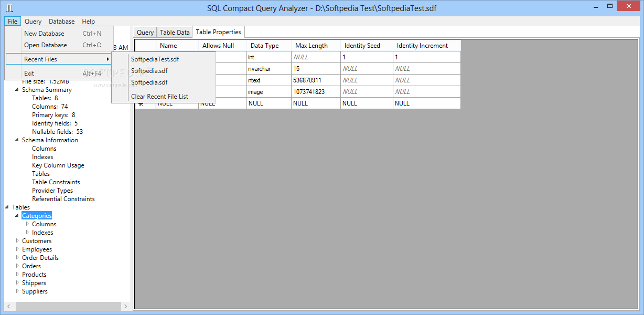
Task: Click 'Primary keys: 8' summary row
Action: point(53,115)
